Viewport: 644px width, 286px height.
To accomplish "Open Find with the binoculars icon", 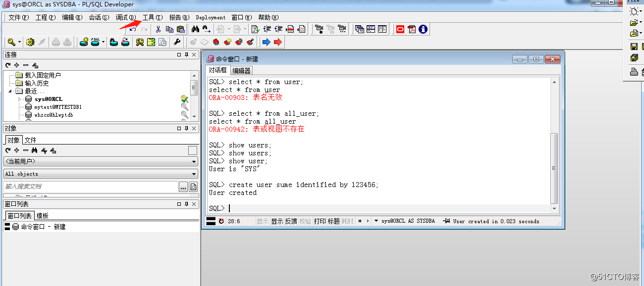I will [x=195, y=29].
